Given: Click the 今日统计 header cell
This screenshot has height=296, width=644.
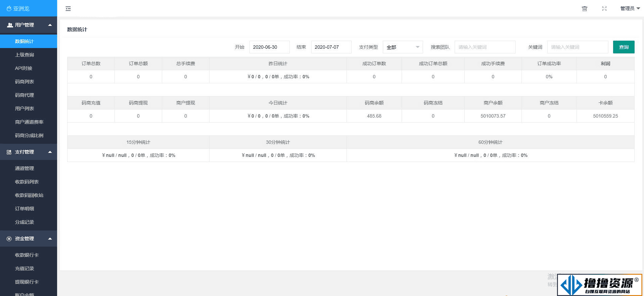Looking at the screenshot, I should coord(278,103).
